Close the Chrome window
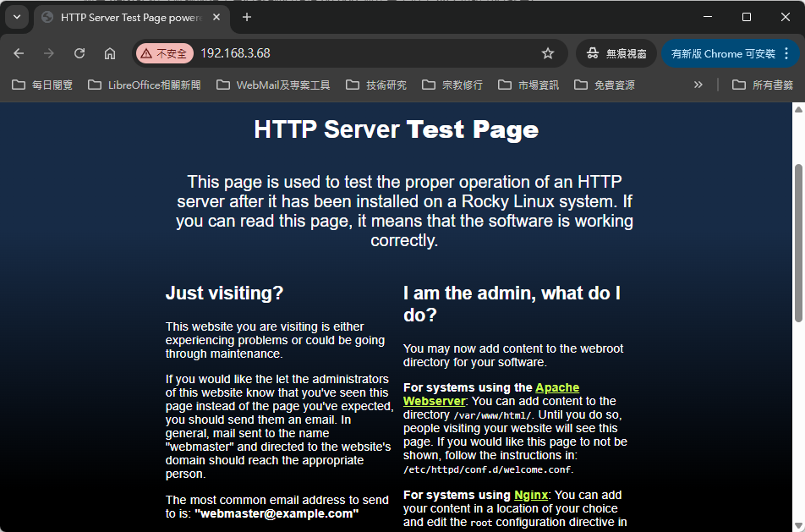 (786, 17)
